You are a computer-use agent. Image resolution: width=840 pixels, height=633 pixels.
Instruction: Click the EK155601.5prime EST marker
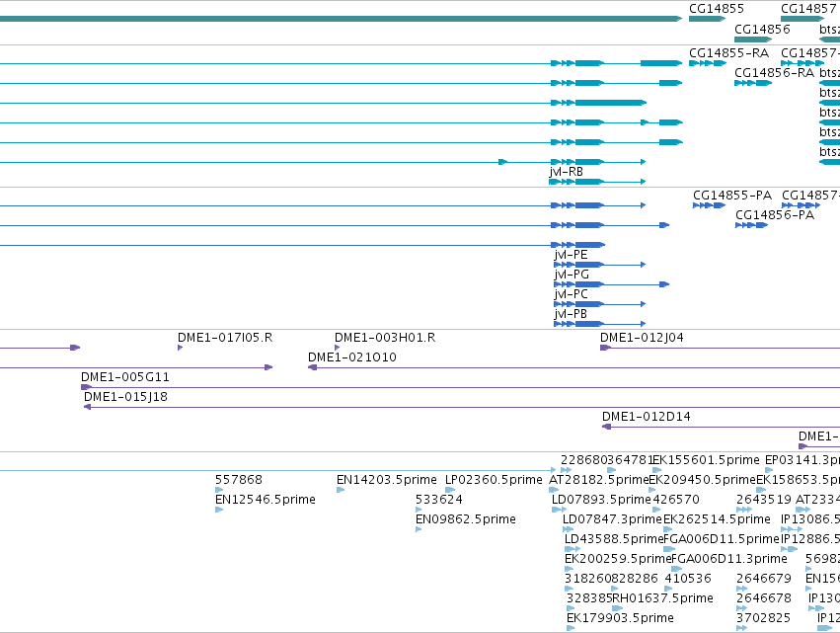[656, 470]
